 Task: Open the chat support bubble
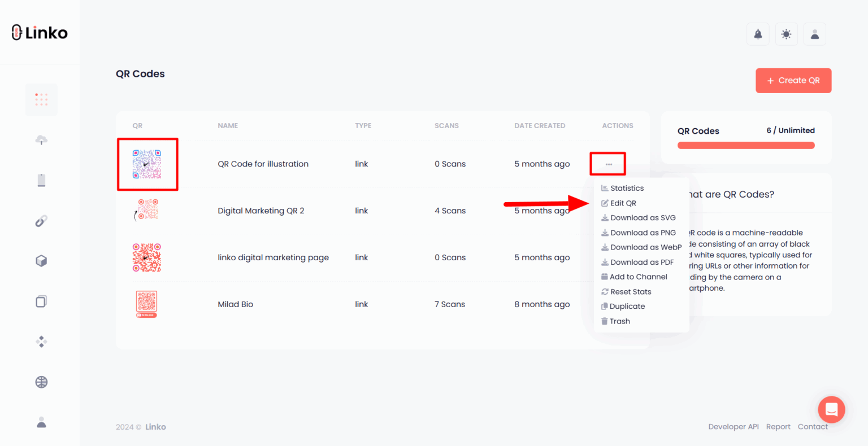coord(831,409)
